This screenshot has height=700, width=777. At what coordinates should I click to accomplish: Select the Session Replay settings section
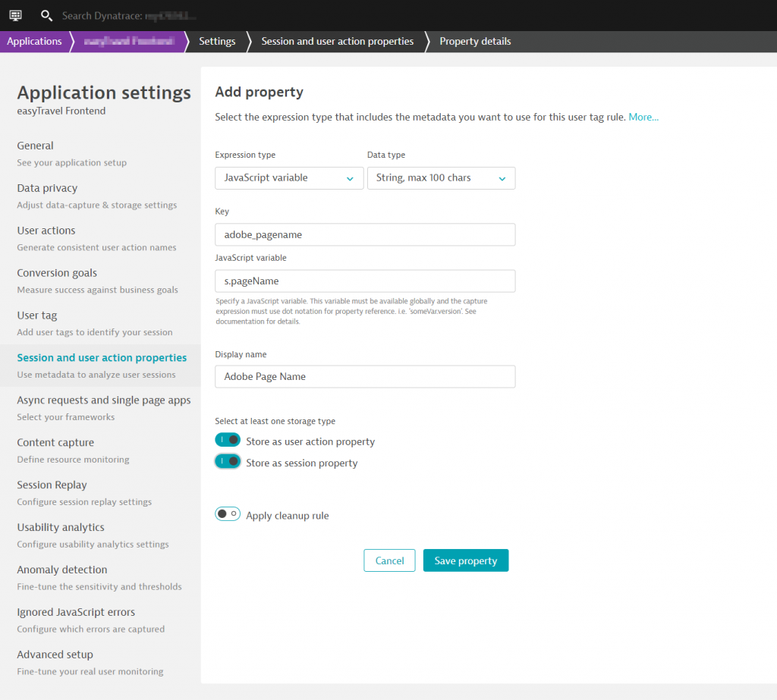click(x=52, y=485)
